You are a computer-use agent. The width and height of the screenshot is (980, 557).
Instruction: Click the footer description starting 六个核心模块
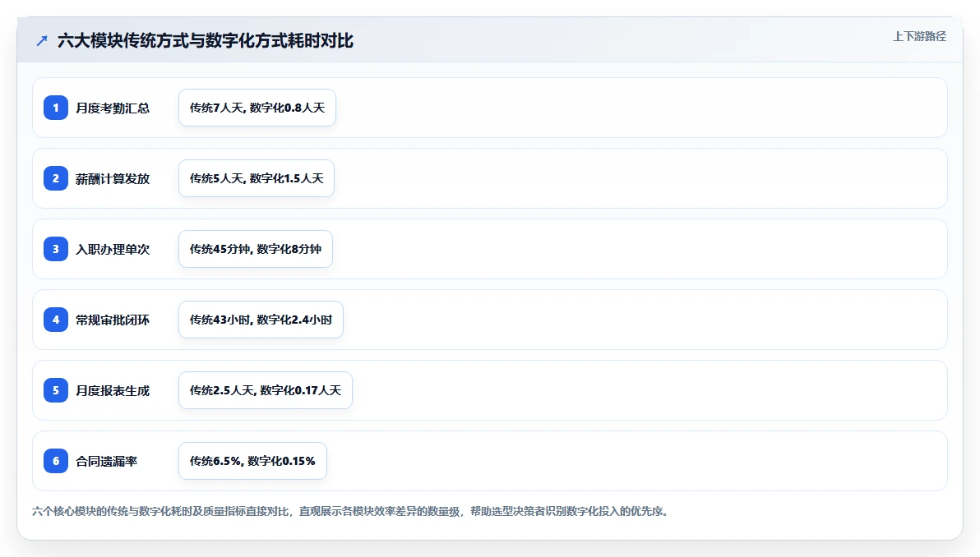352,511
